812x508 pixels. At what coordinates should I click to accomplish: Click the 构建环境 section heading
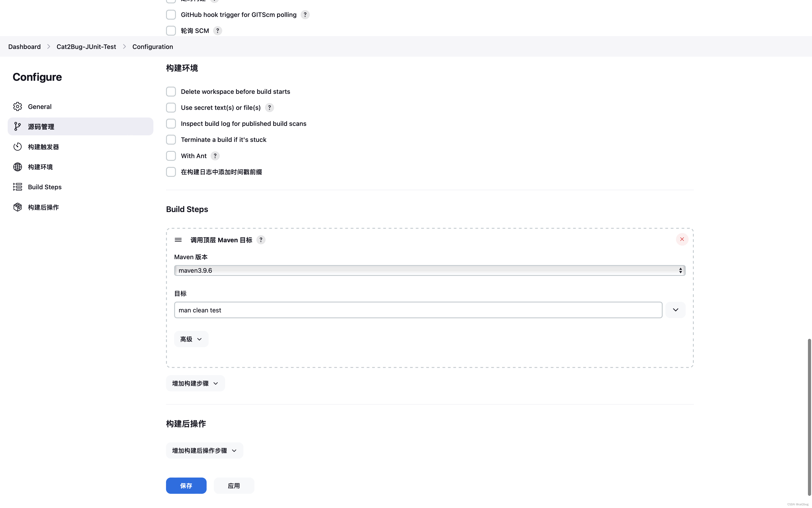click(x=182, y=68)
